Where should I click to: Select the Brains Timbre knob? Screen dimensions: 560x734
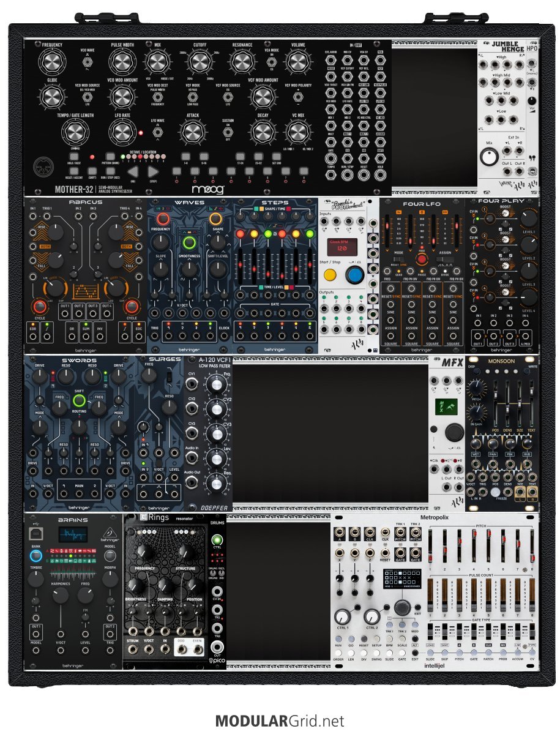(35, 579)
